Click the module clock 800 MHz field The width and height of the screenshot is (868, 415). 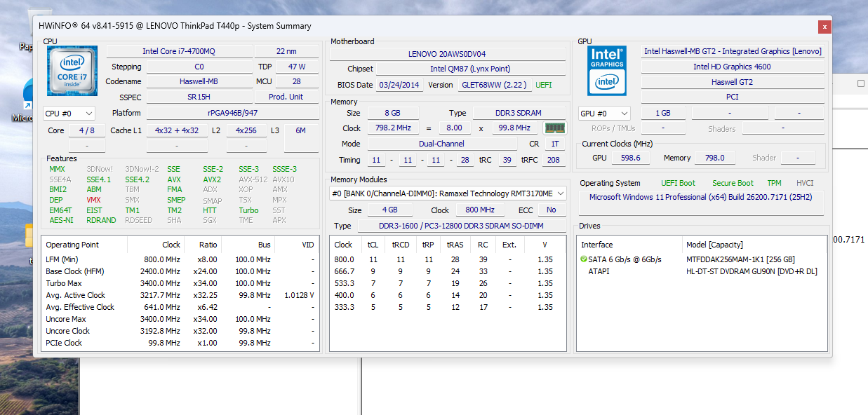[x=481, y=210]
